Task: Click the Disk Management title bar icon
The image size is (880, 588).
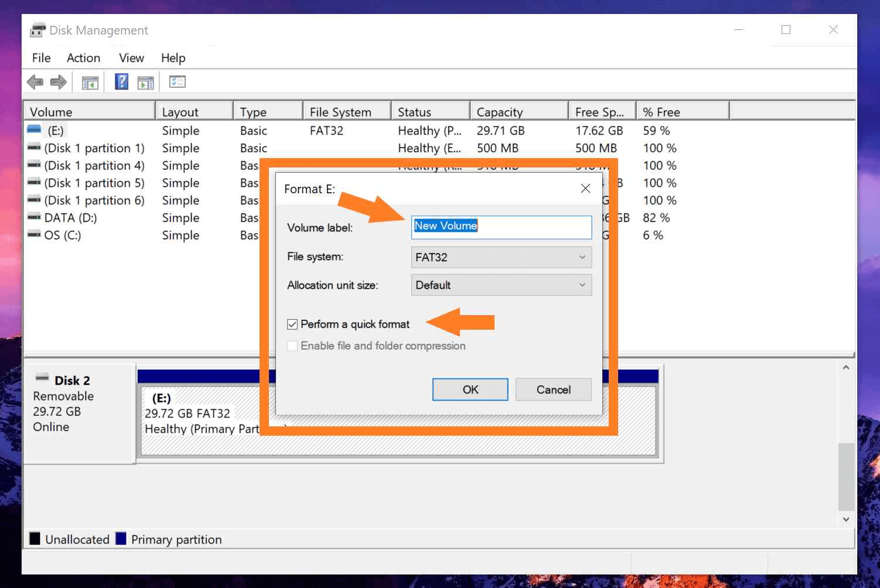Action: click(x=37, y=29)
